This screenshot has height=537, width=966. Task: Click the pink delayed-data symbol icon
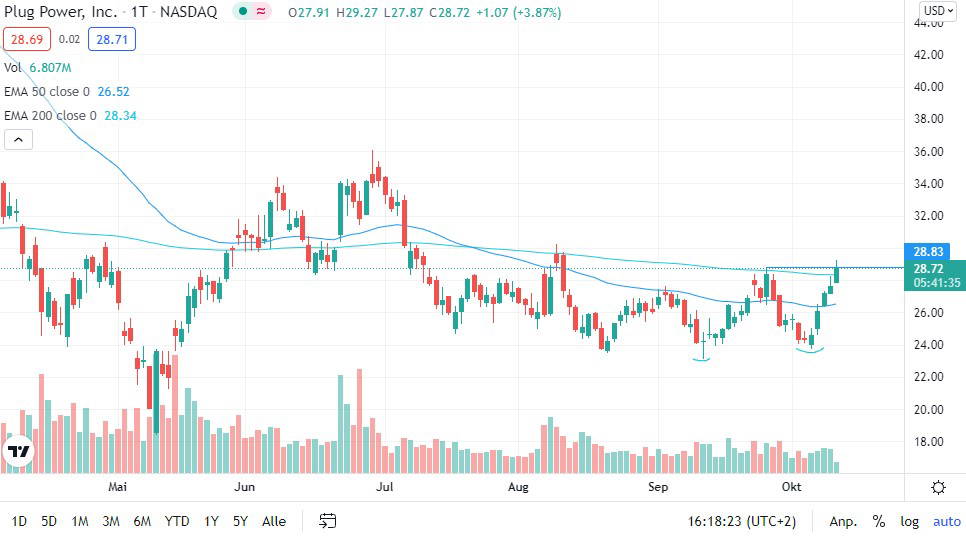pyautogui.click(x=261, y=12)
